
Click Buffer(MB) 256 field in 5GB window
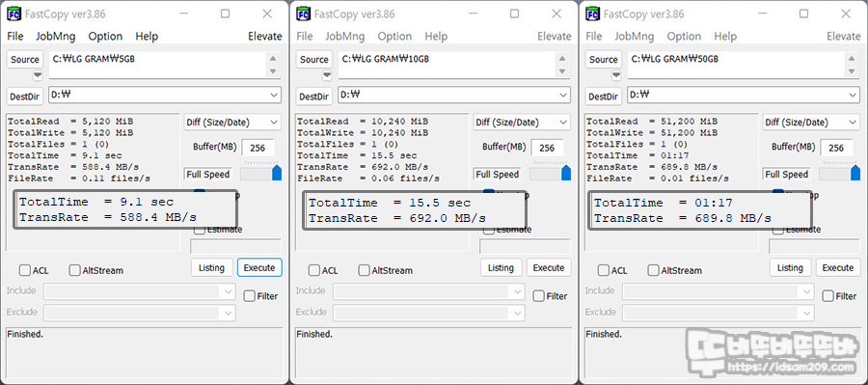(x=258, y=148)
